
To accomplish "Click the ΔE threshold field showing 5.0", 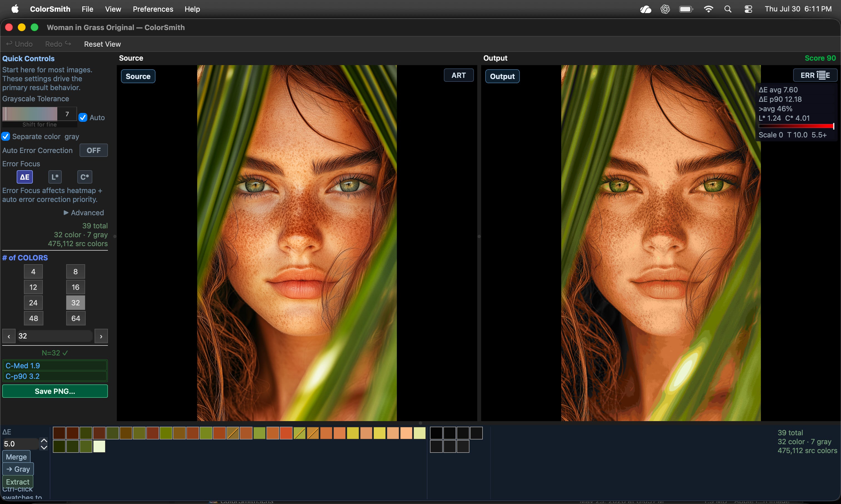I will point(20,444).
